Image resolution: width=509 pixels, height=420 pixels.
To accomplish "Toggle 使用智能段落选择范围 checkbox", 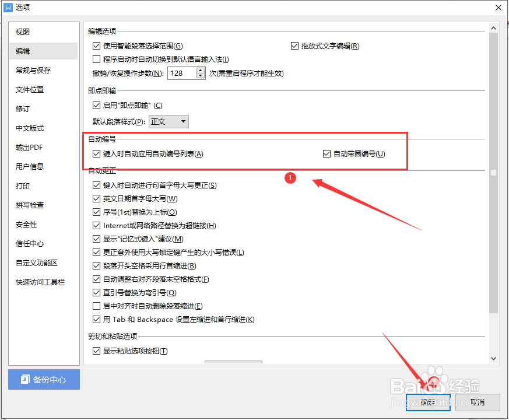I will point(96,46).
